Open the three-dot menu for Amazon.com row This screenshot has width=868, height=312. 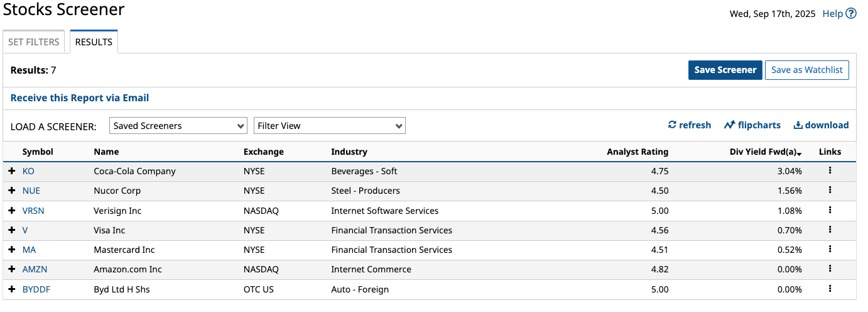[x=830, y=269]
